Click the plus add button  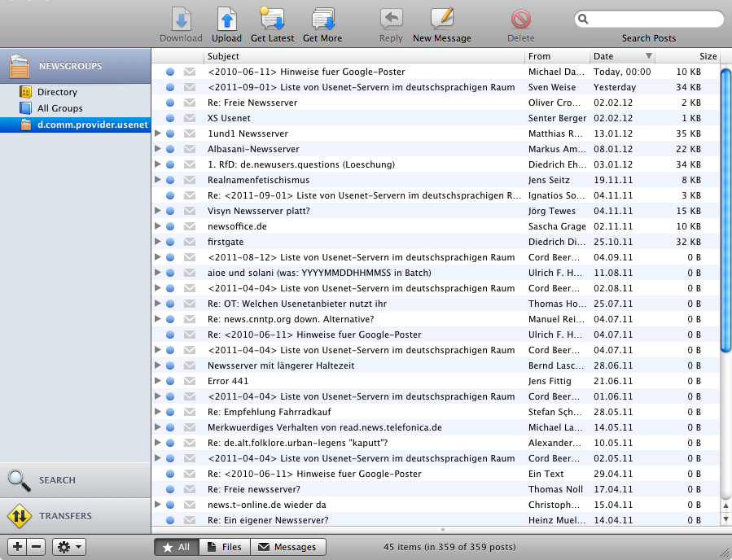pos(17,547)
